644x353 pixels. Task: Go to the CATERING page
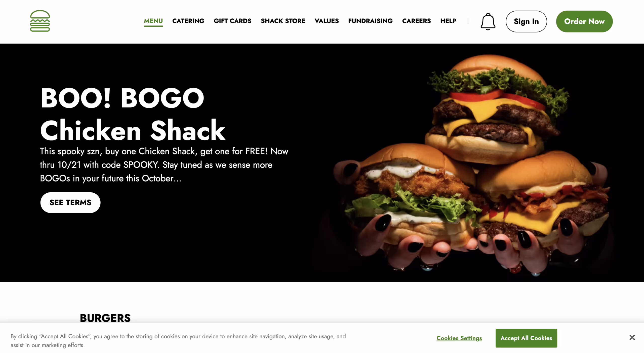point(188,21)
